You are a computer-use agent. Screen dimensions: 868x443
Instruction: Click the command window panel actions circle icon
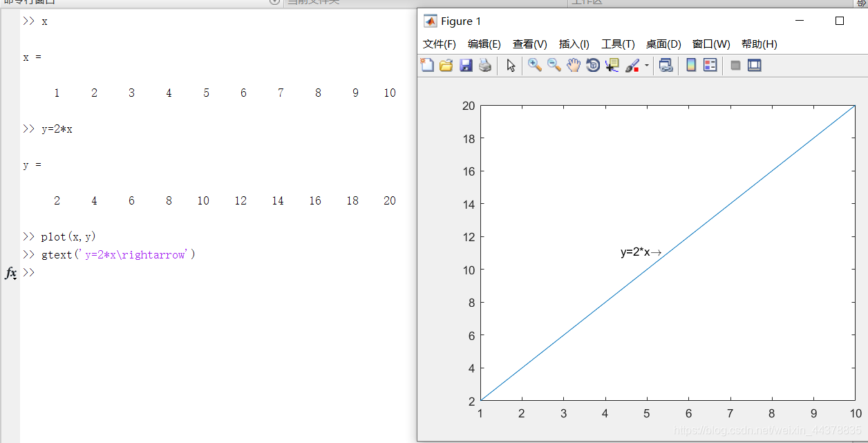coord(274,2)
